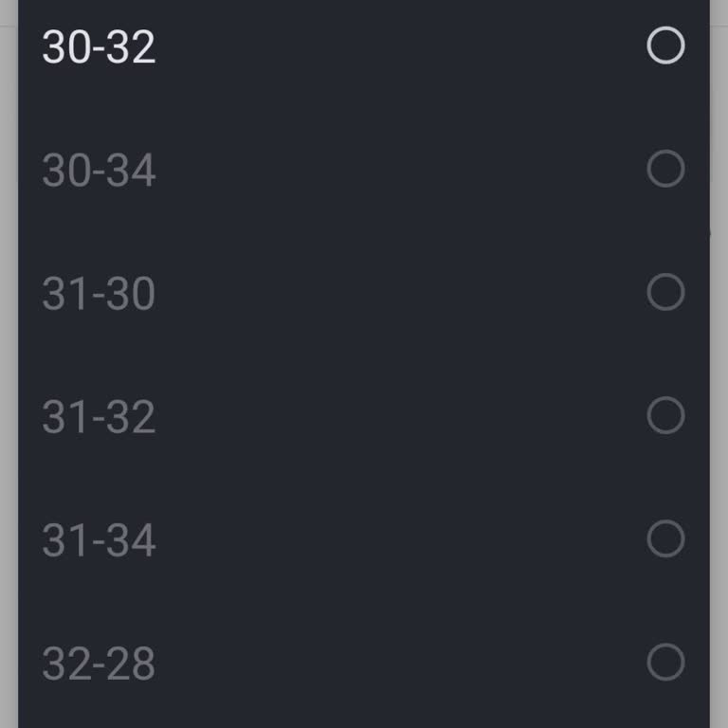Choose the highlighted 30-32 option row
Viewport: 728px width, 728px height.
[x=364, y=45]
